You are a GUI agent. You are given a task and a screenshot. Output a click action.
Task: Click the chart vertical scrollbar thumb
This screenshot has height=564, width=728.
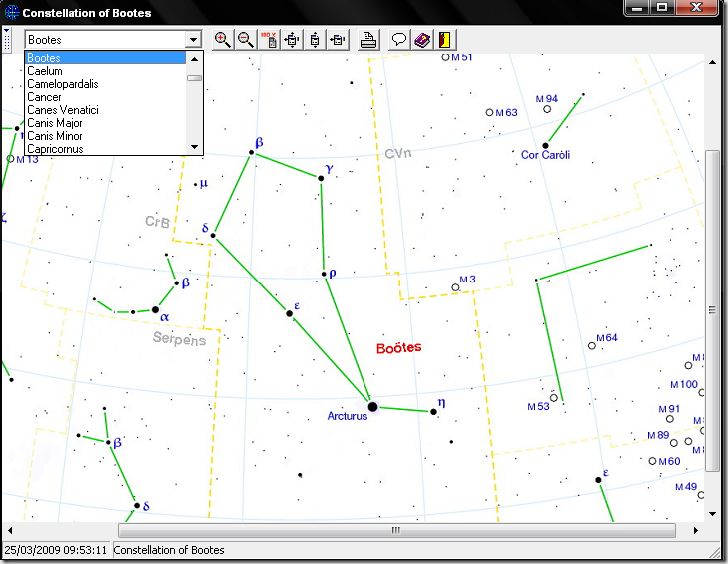[712, 310]
